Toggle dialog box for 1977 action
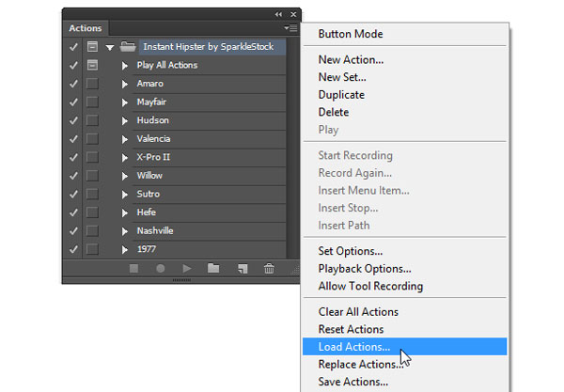The width and height of the screenshot is (564, 392). pos(92,249)
